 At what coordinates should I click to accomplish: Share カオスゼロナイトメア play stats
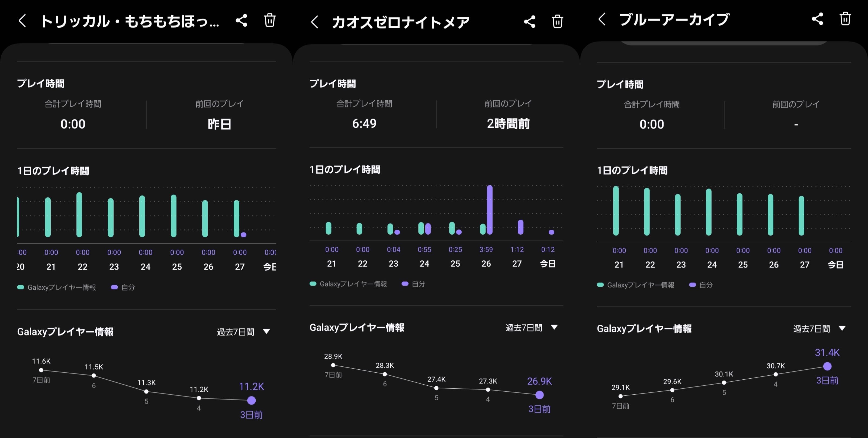(529, 22)
